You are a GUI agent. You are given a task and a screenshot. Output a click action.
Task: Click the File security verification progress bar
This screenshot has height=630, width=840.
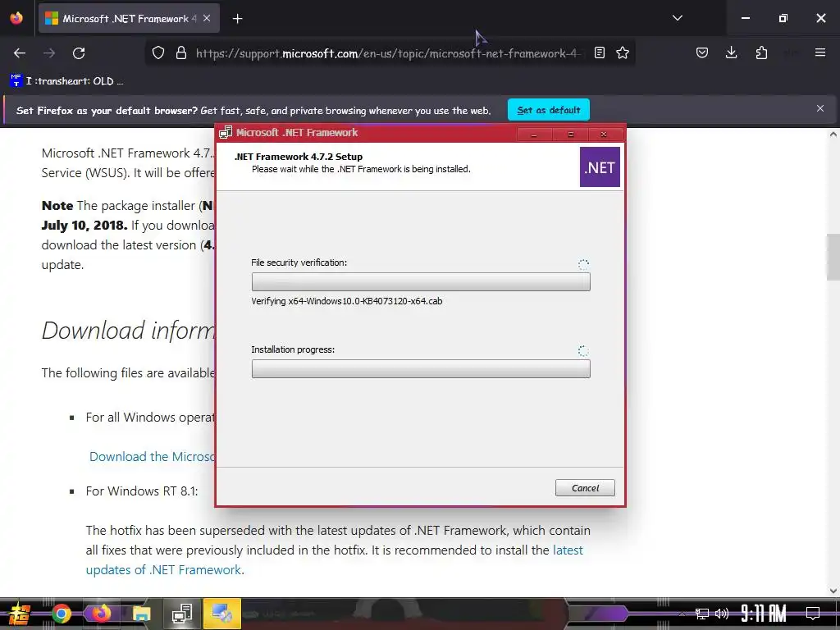tap(421, 282)
